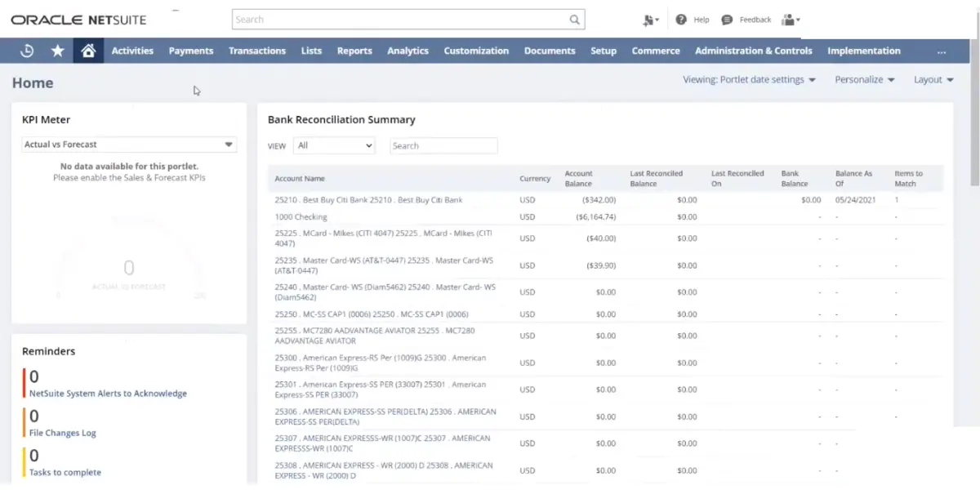Open the user role menu icon

pyautogui.click(x=791, y=20)
